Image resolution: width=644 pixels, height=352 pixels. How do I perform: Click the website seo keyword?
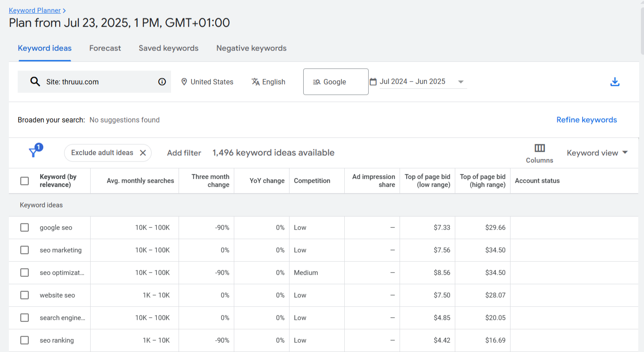click(57, 295)
